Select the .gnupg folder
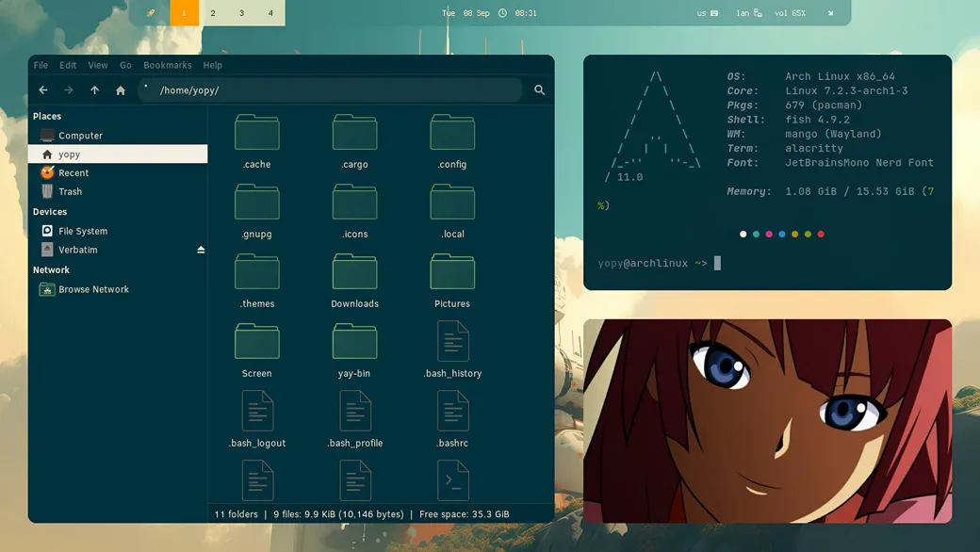Image resolution: width=980 pixels, height=552 pixels. [x=257, y=211]
